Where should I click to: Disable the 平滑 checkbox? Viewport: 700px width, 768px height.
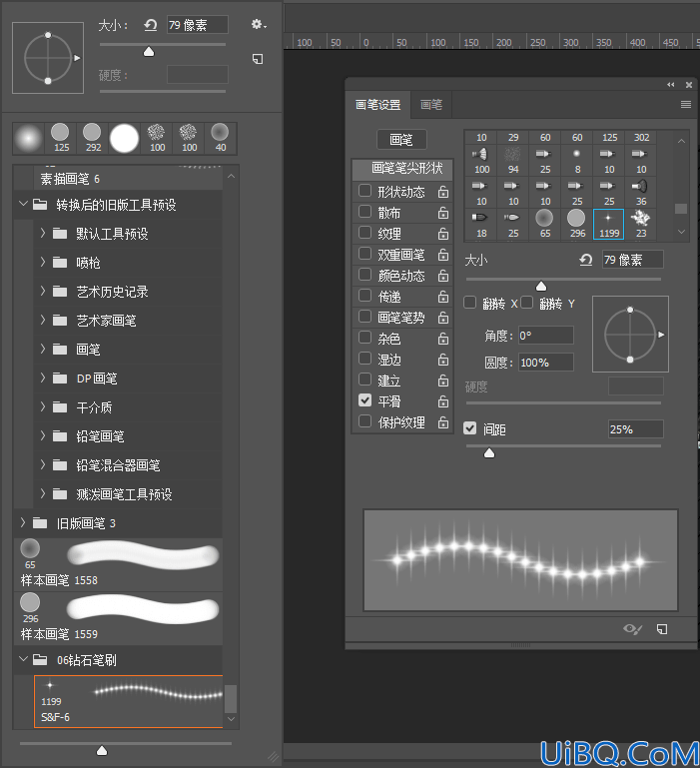[x=364, y=400]
